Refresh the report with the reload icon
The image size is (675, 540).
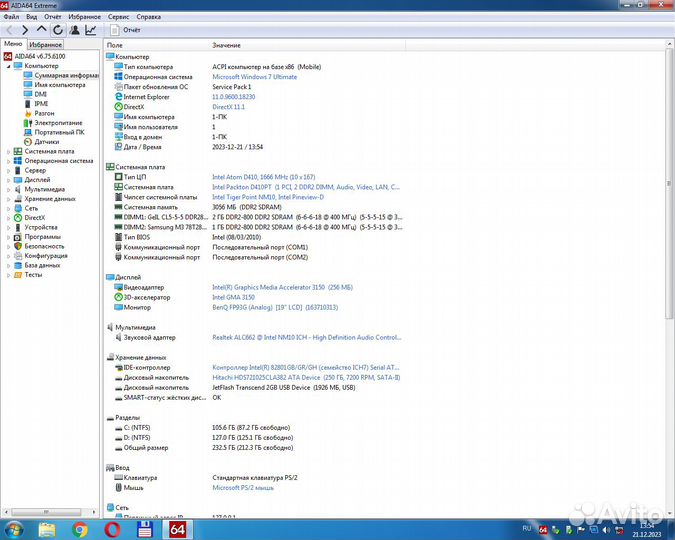pos(58,30)
